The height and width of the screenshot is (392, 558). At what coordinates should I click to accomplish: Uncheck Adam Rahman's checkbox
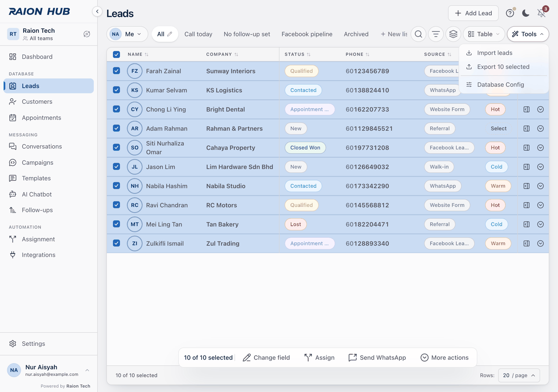click(116, 128)
